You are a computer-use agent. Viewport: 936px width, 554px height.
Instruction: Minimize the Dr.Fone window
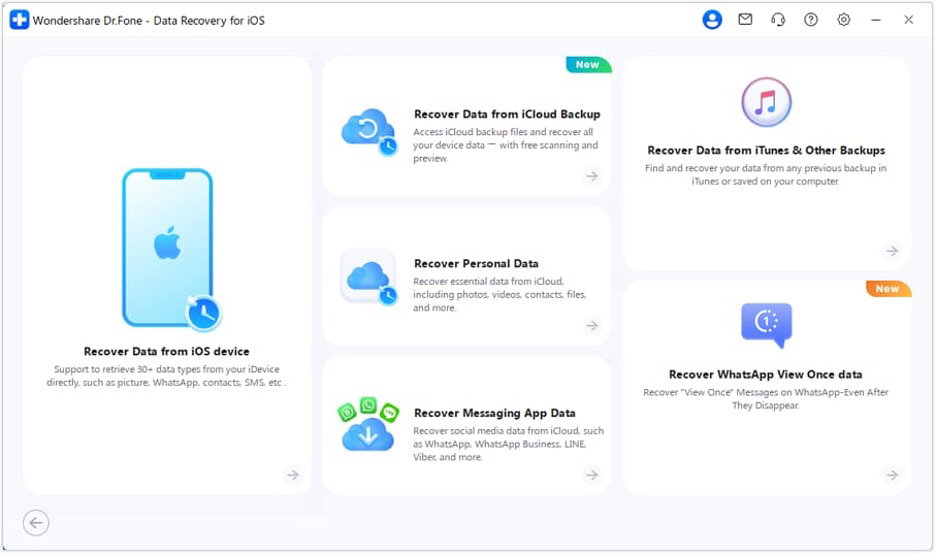pos(876,20)
